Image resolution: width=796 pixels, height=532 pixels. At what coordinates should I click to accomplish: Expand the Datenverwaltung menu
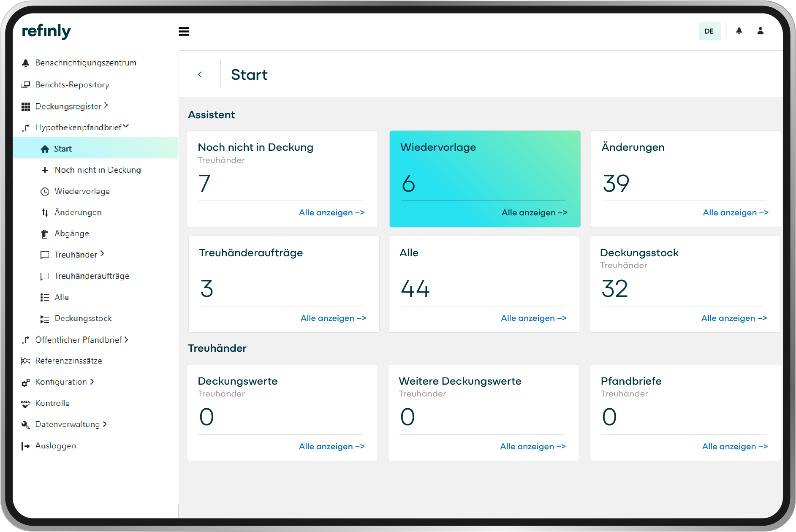pos(104,424)
